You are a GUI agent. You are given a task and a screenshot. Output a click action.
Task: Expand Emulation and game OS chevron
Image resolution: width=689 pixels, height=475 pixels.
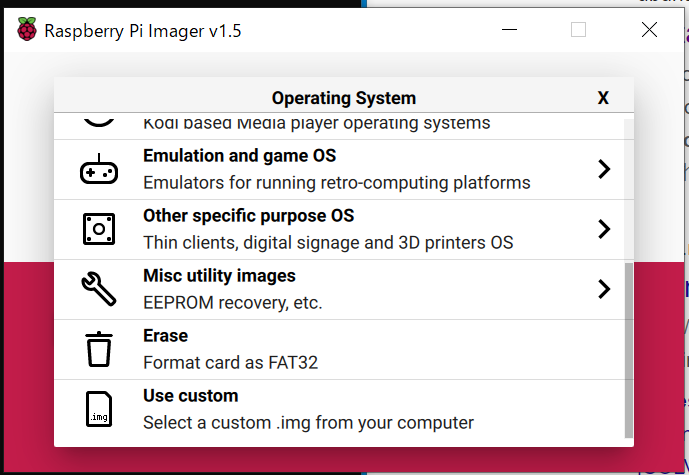click(604, 169)
